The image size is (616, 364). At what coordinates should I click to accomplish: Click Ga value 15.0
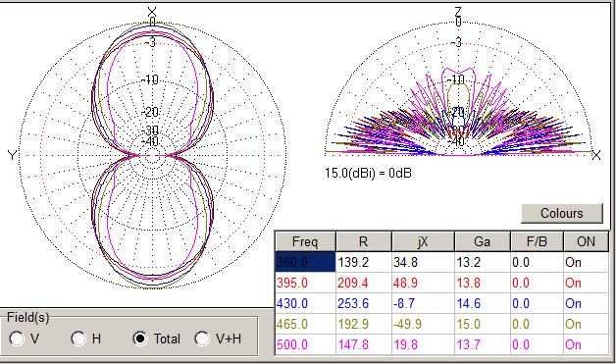(x=483, y=324)
